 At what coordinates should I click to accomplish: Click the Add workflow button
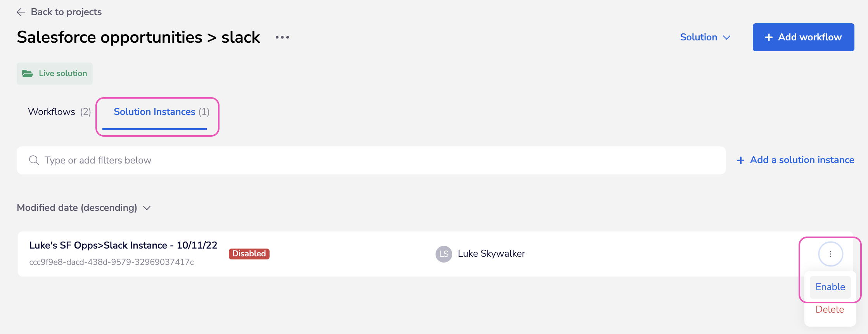[803, 37]
